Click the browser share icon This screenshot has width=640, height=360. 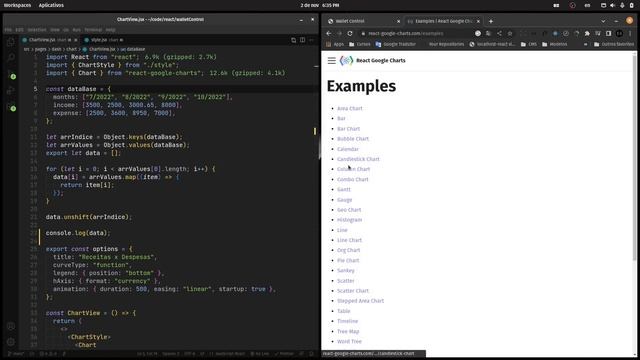coord(499,33)
